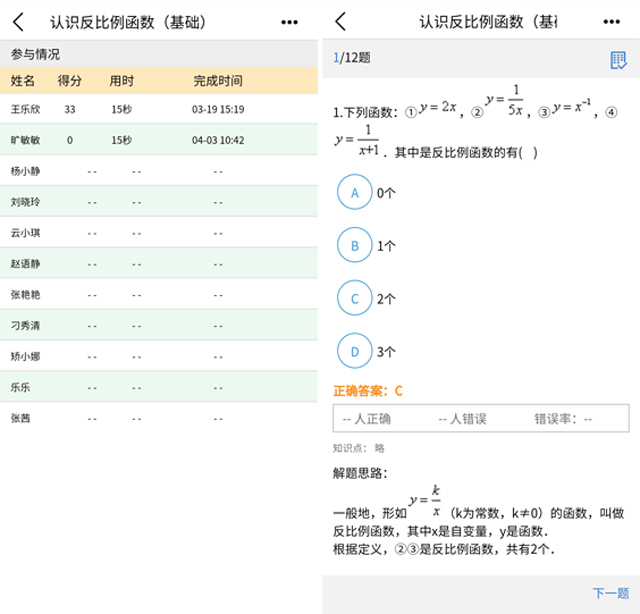Select option D, 3个
The height and width of the screenshot is (614, 640).
coord(354,351)
